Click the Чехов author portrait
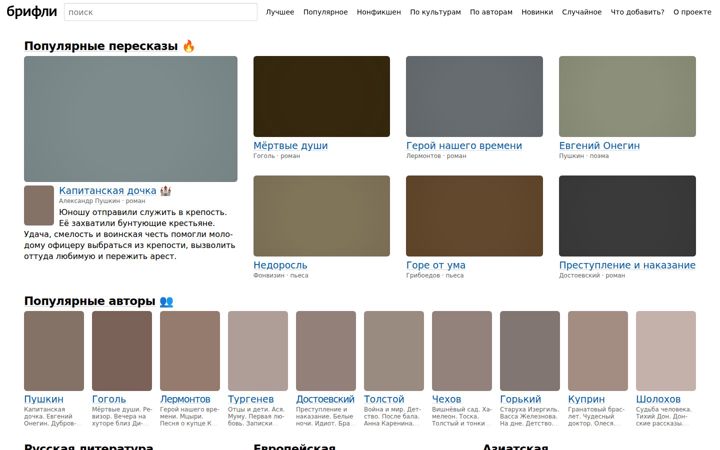Image resolution: width=720 pixels, height=450 pixels. pos(462,351)
